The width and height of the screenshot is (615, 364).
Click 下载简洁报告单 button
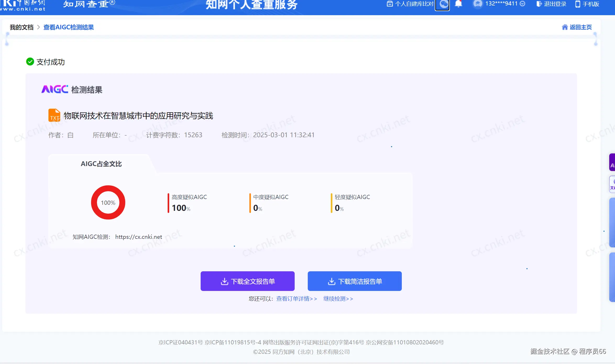[x=355, y=281]
